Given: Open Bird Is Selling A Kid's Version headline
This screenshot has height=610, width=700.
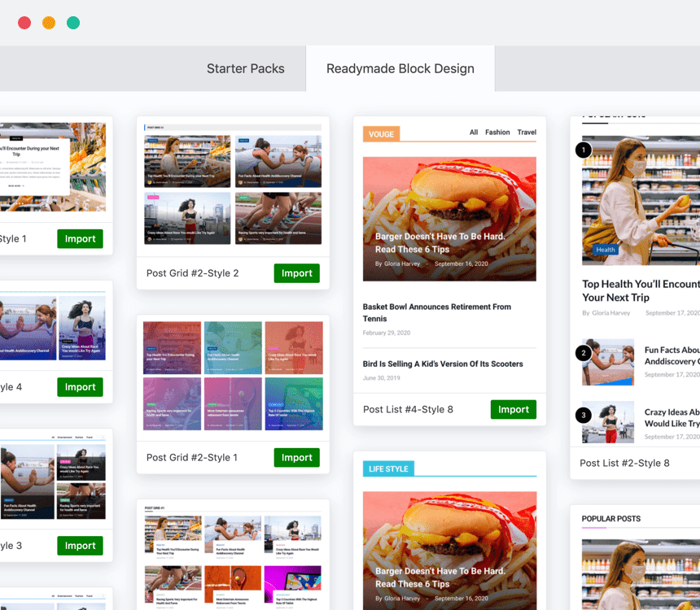Looking at the screenshot, I should coord(443,364).
